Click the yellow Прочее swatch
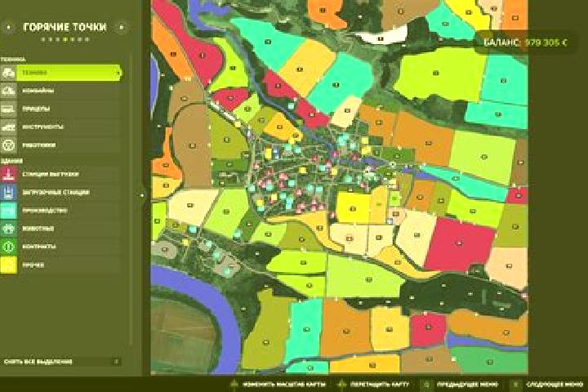 [x=8, y=265]
